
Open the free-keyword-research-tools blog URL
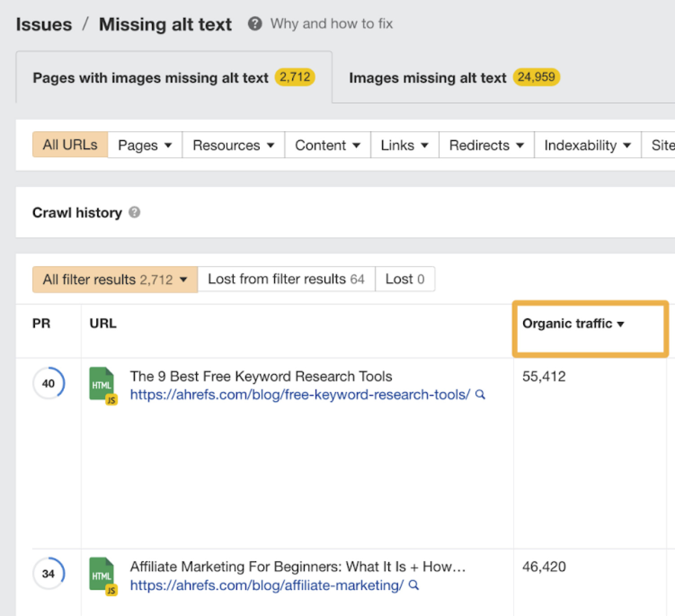(298, 395)
